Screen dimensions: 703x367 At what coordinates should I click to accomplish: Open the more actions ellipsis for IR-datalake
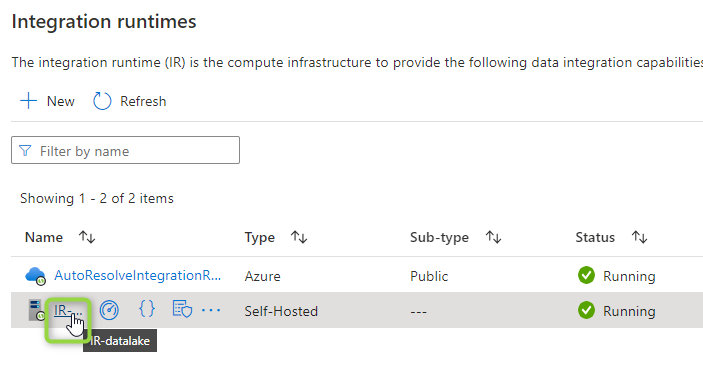[x=211, y=310]
